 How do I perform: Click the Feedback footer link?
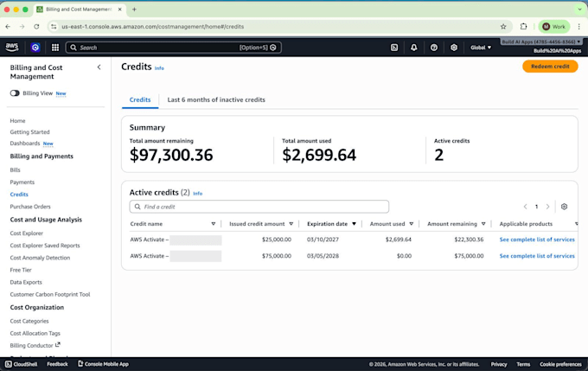tap(57, 364)
